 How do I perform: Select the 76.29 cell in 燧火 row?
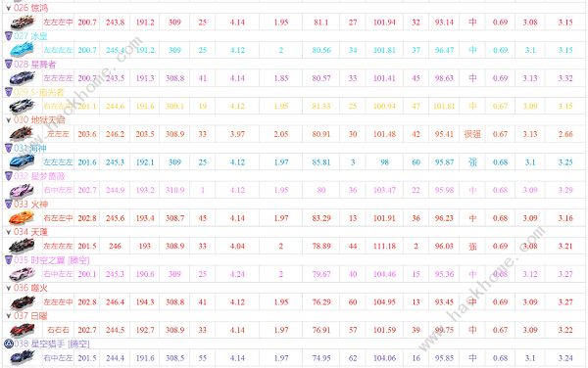(321, 302)
